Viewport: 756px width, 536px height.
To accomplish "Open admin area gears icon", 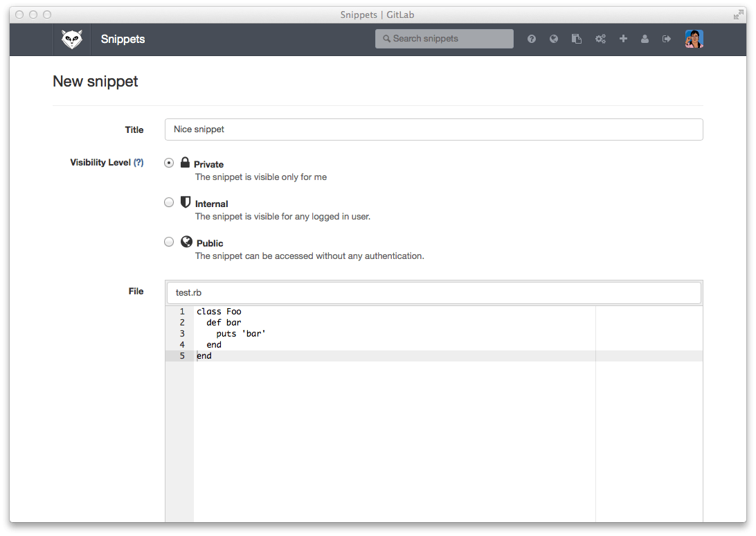I will point(600,39).
